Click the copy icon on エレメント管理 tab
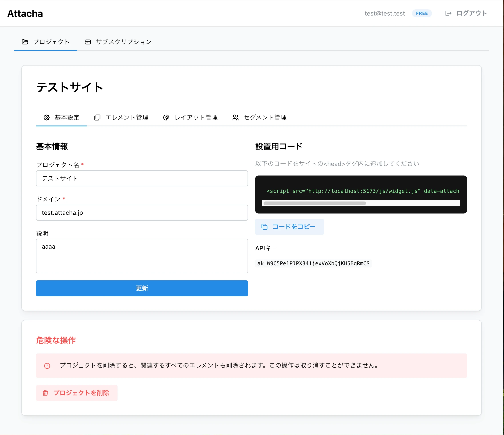The image size is (504, 435). pos(97,118)
